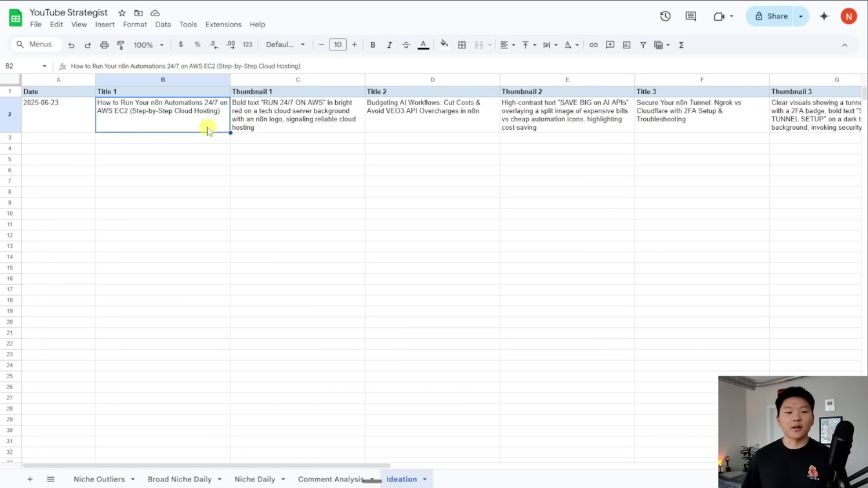Click the font size input field
Image resolution: width=868 pixels, height=488 pixels.
[338, 45]
